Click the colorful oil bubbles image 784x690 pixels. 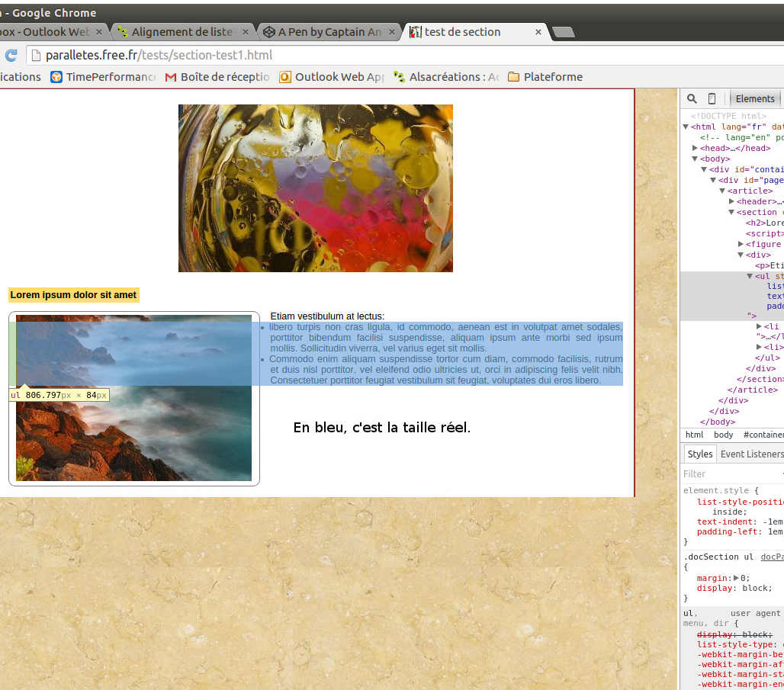pyautogui.click(x=316, y=188)
